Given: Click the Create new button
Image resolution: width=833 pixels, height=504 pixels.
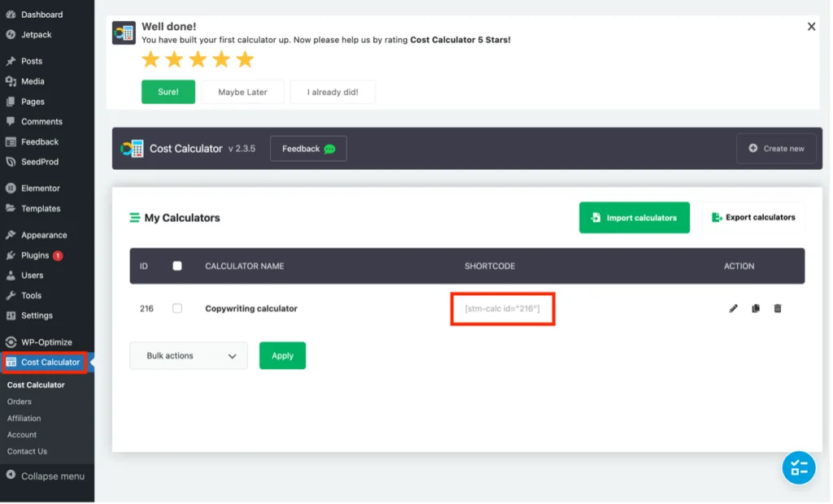Looking at the screenshot, I should [x=776, y=149].
